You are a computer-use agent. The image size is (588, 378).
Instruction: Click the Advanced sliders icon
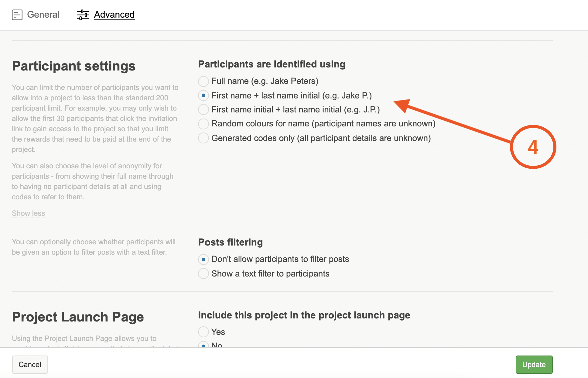[x=83, y=15]
